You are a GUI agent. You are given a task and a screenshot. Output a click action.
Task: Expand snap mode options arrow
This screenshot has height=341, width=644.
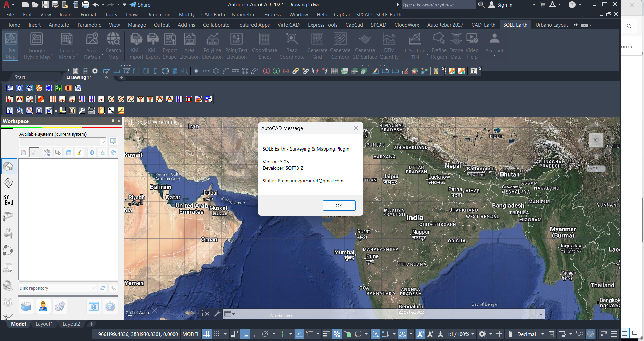[225, 334]
